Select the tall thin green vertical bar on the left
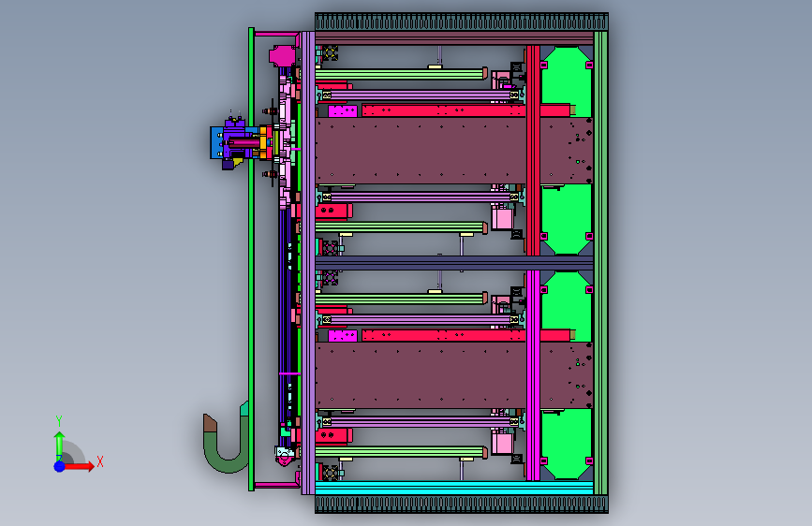The image size is (812, 526). 251,259
